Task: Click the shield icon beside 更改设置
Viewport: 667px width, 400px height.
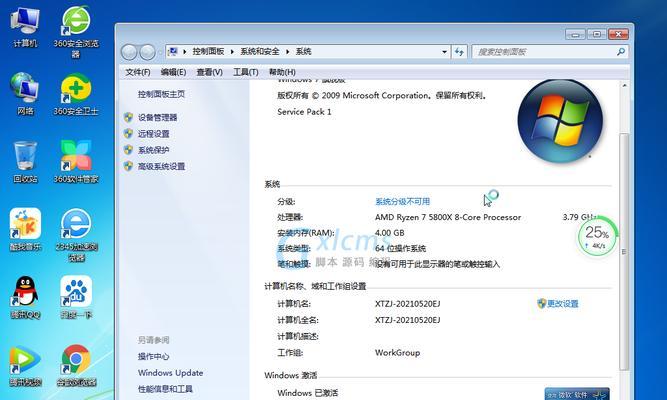Action: (x=541, y=303)
